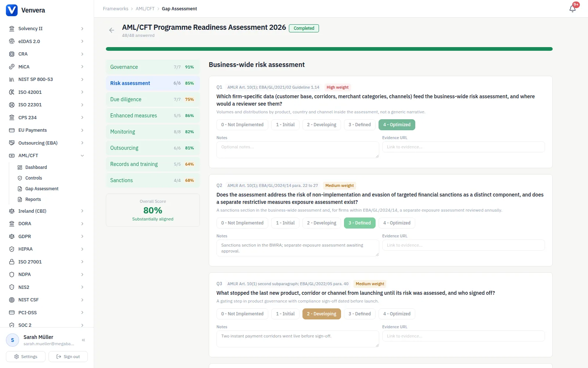
Task: Click the green assessment progress bar
Action: tap(329, 49)
